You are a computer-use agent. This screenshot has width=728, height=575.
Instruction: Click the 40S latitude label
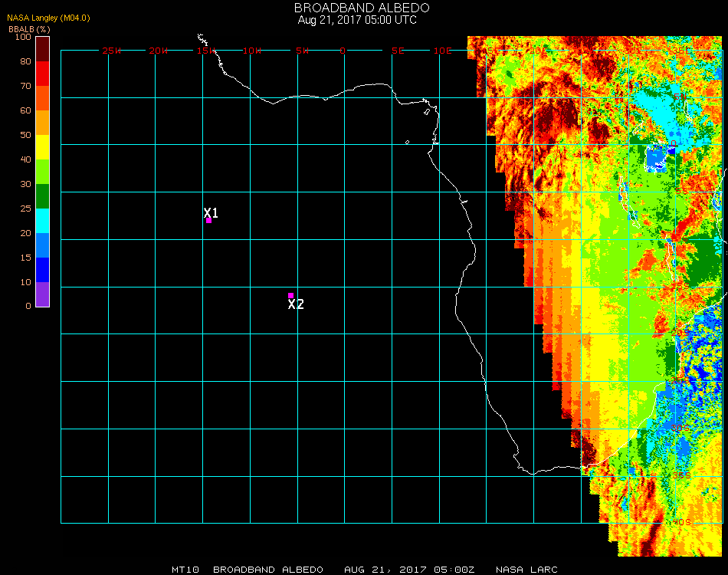[x=681, y=522]
